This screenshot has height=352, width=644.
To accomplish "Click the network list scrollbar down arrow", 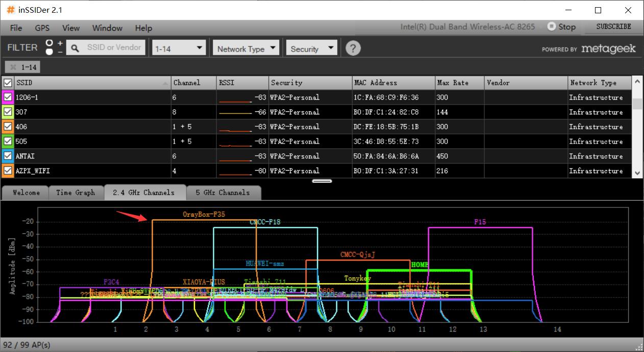I will 637,173.
